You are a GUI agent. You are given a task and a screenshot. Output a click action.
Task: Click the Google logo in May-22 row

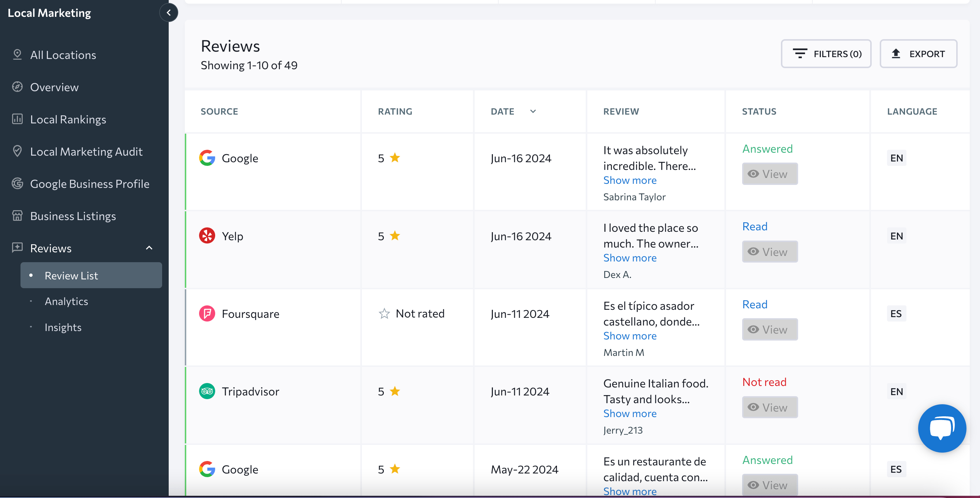click(x=207, y=469)
